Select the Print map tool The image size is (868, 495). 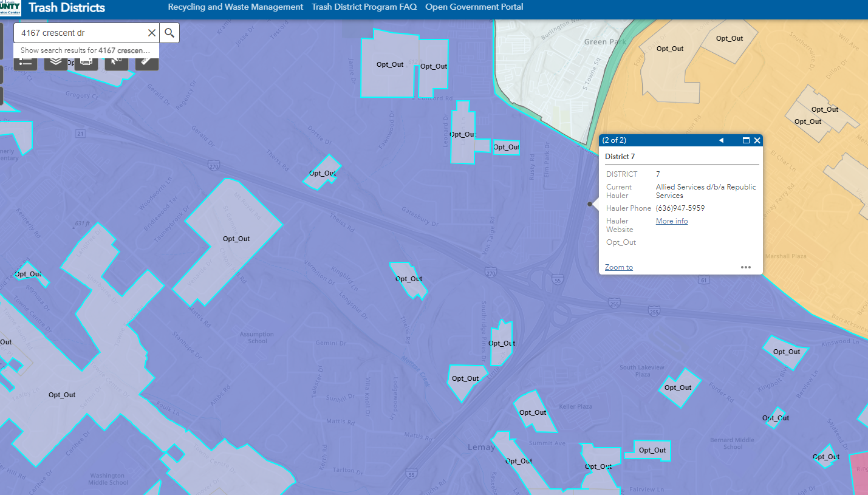[85, 63]
